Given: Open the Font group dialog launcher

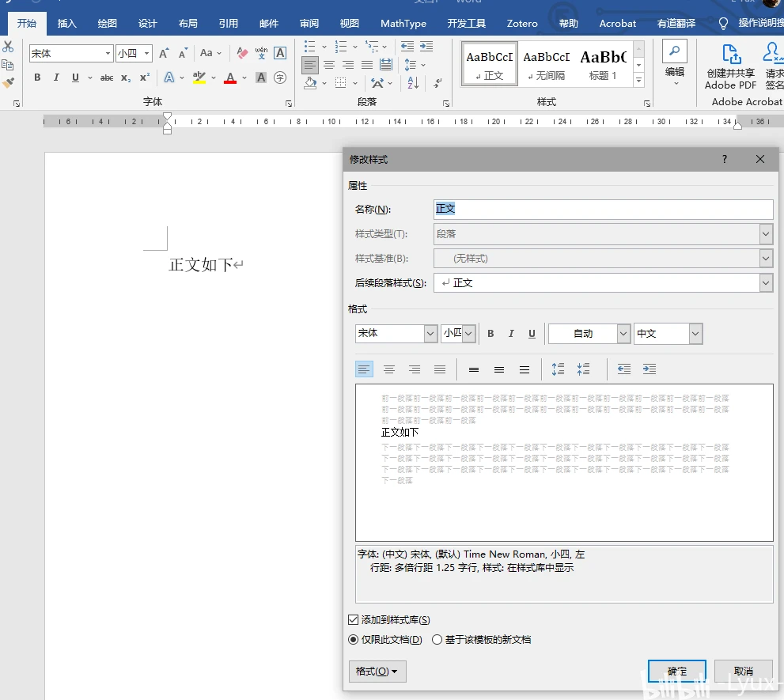Looking at the screenshot, I should point(289,104).
